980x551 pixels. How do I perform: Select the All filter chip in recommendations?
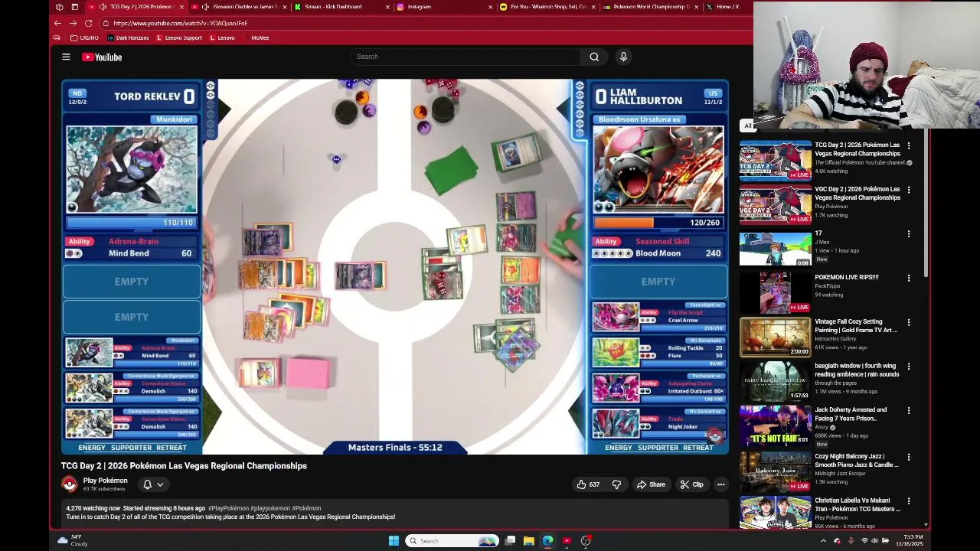click(x=748, y=126)
